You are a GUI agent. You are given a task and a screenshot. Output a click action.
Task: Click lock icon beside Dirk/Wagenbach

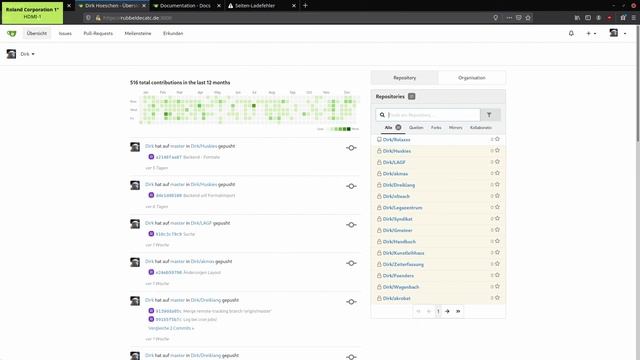click(x=379, y=287)
